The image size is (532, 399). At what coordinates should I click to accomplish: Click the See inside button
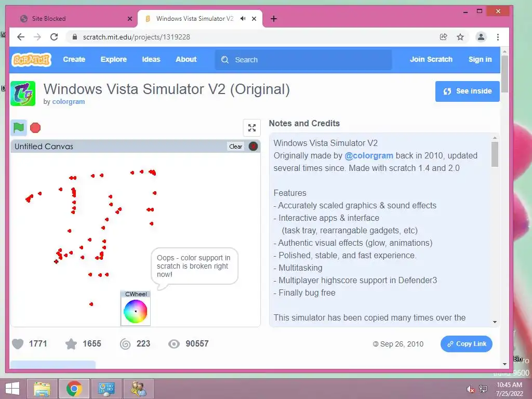pyautogui.click(x=467, y=91)
